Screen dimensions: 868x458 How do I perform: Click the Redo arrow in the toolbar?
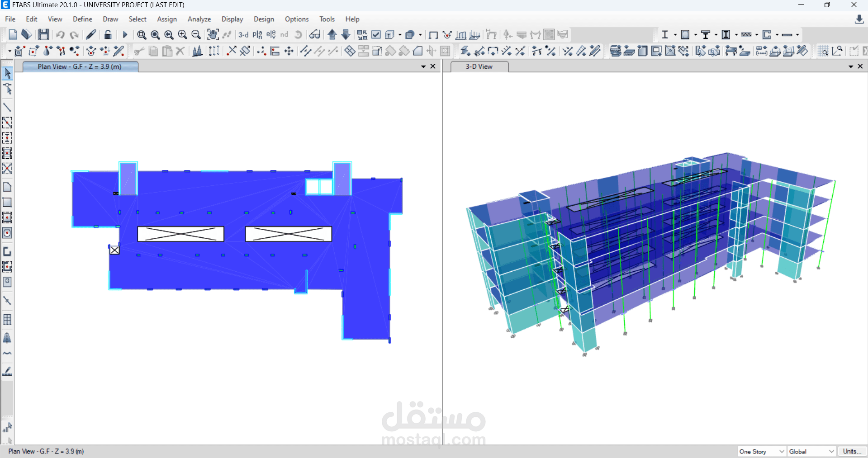[74, 35]
